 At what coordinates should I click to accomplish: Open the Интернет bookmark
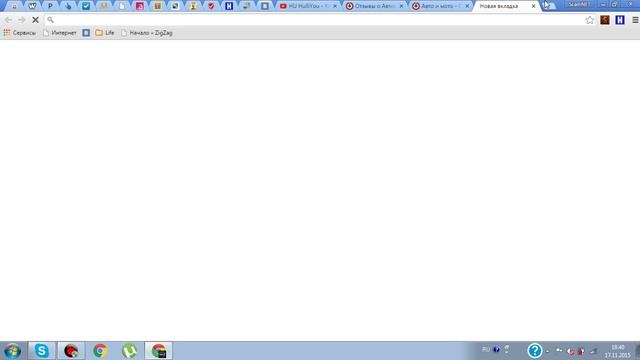click(x=60, y=33)
